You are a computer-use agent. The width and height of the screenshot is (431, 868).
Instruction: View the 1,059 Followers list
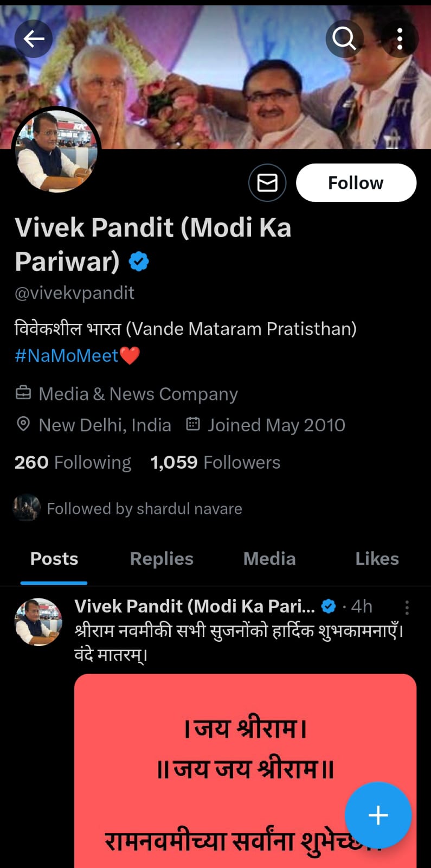[215, 462]
